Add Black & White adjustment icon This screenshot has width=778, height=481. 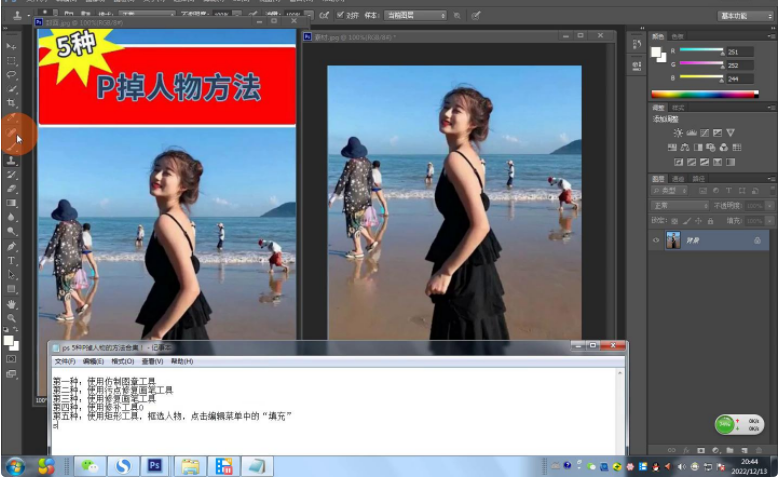point(698,147)
